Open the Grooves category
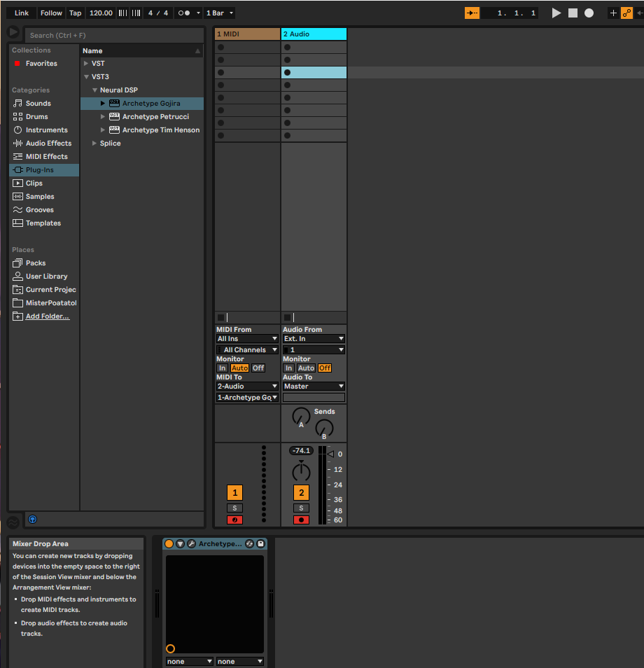The height and width of the screenshot is (668, 644). click(40, 209)
